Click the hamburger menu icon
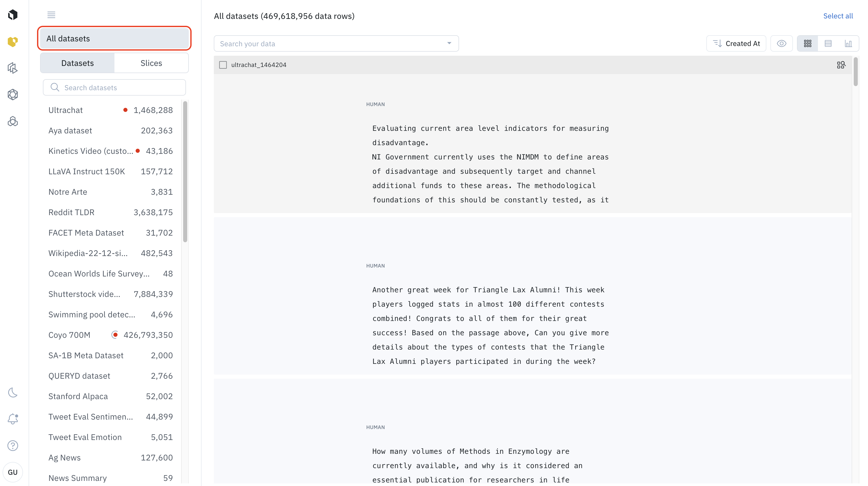This screenshot has height=486, width=868. pyautogui.click(x=51, y=15)
